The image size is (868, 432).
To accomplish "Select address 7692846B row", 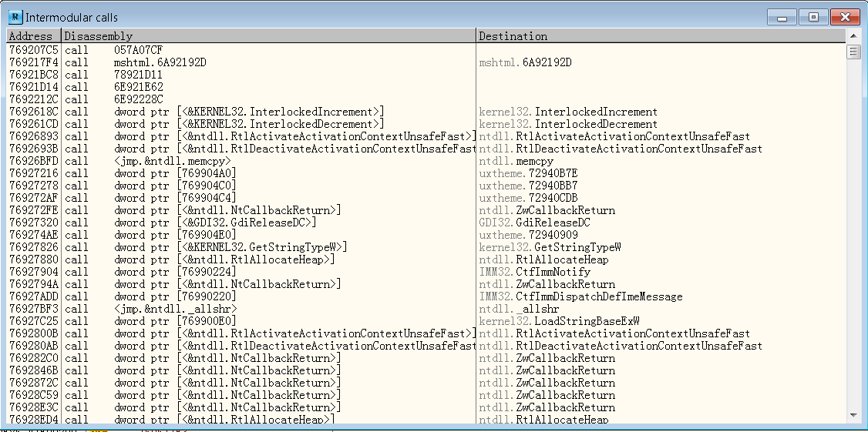I will 426,370.
